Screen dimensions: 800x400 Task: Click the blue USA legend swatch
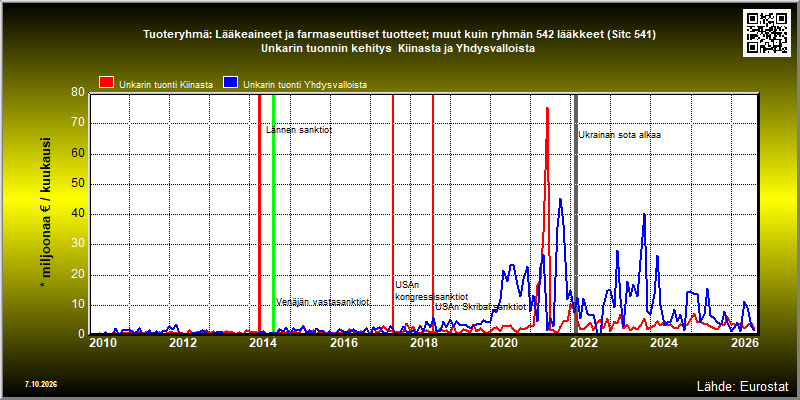click(x=231, y=83)
